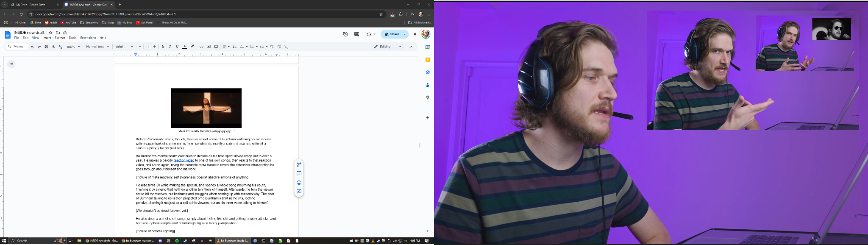This screenshot has width=868, height=245.
Task: Toggle bold formatting
Action: (x=163, y=47)
